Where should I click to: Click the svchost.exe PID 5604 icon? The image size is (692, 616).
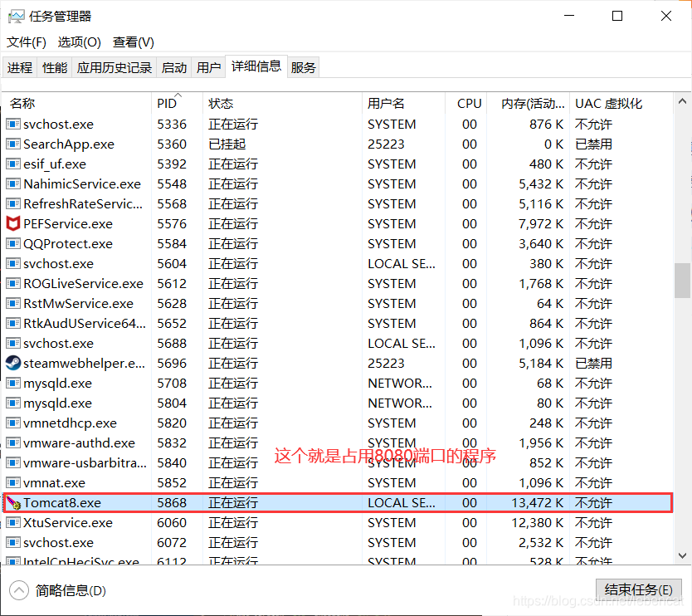coord(12,264)
